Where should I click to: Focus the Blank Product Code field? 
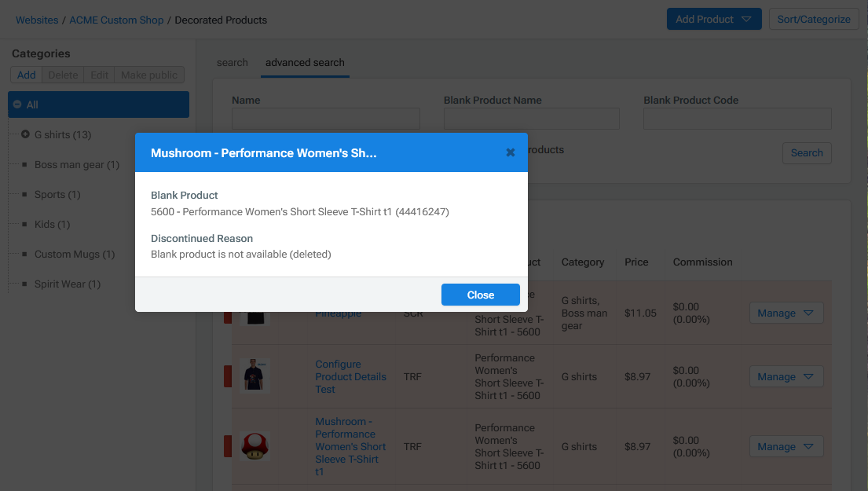738,119
